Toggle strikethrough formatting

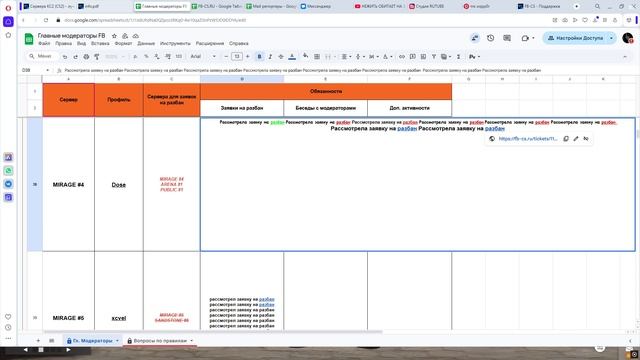click(281, 57)
